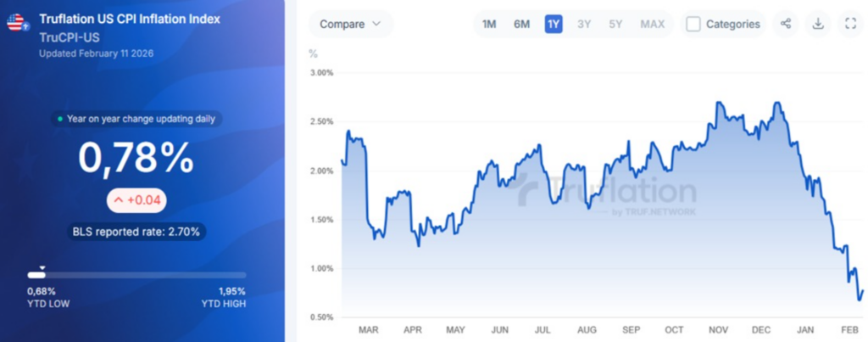Open the Compare dropdown

[x=350, y=25]
